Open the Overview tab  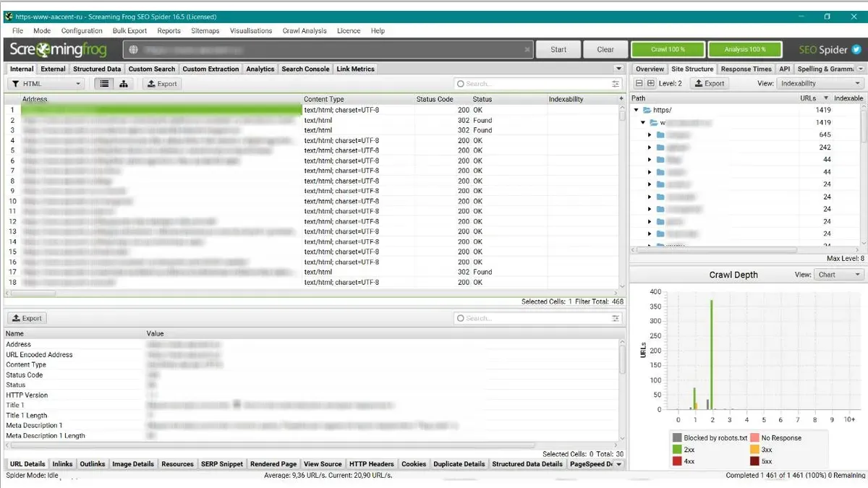click(650, 69)
